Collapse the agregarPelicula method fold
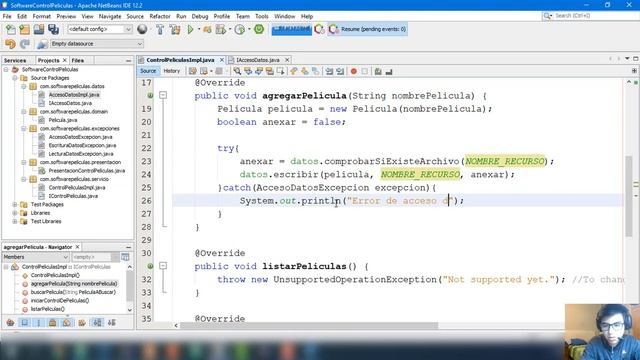The height and width of the screenshot is (360, 640). coord(163,96)
